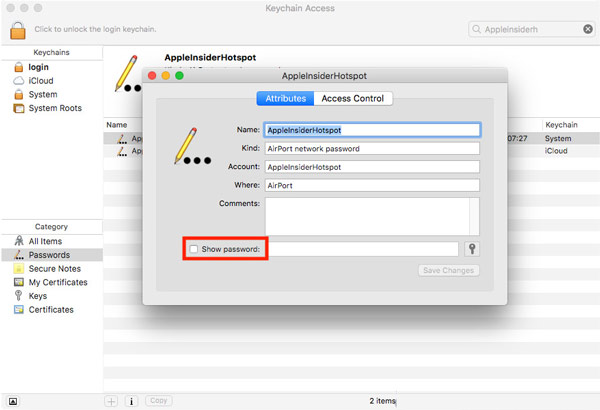Click the padlock to unlock login keychain

click(x=18, y=30)
